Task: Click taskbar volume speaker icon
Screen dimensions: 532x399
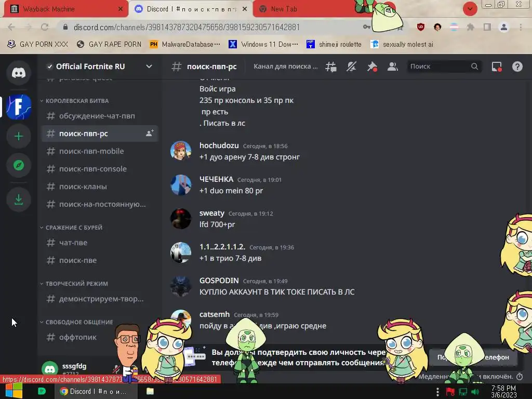Action: click(x=475, y=392)
